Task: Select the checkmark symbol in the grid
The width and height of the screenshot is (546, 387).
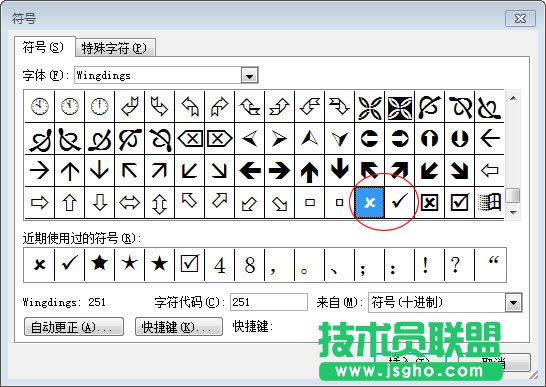Action: 399,202
